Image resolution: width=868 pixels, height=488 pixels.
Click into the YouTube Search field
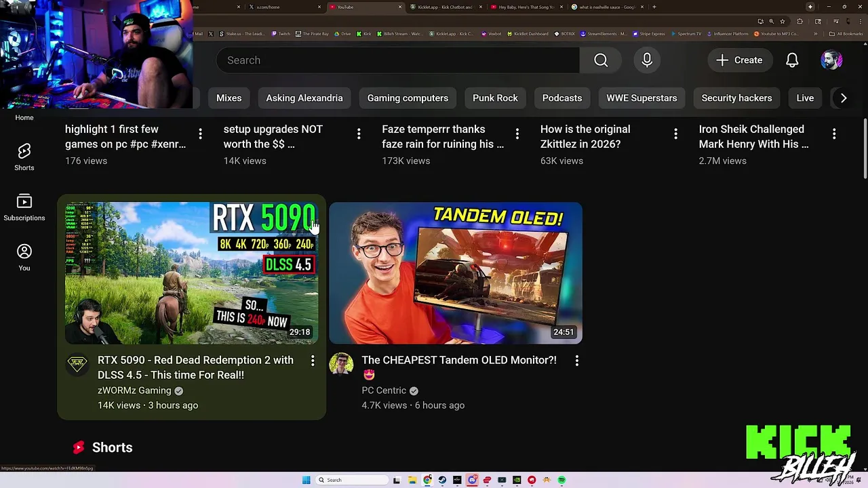[398, 60]
